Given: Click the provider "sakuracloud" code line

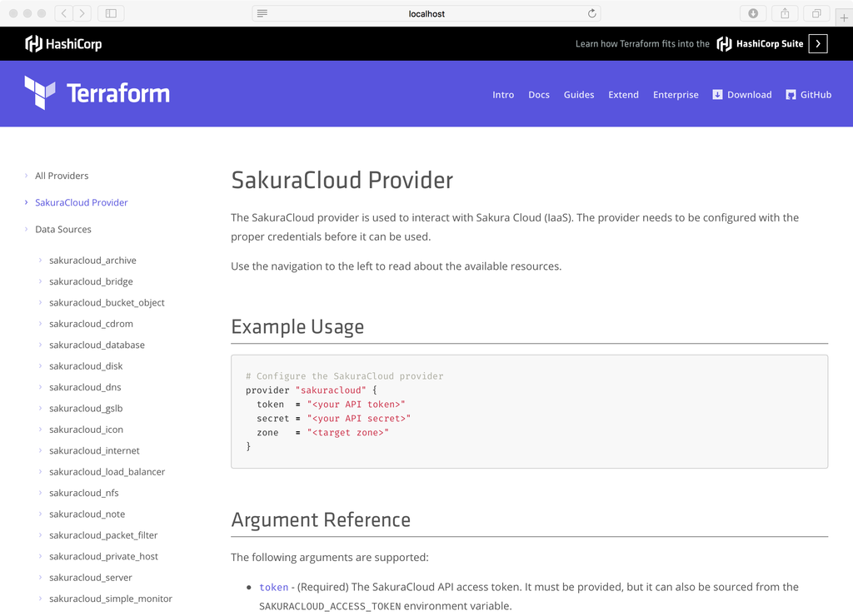Looking at the screenshot, I should point(312,390).
